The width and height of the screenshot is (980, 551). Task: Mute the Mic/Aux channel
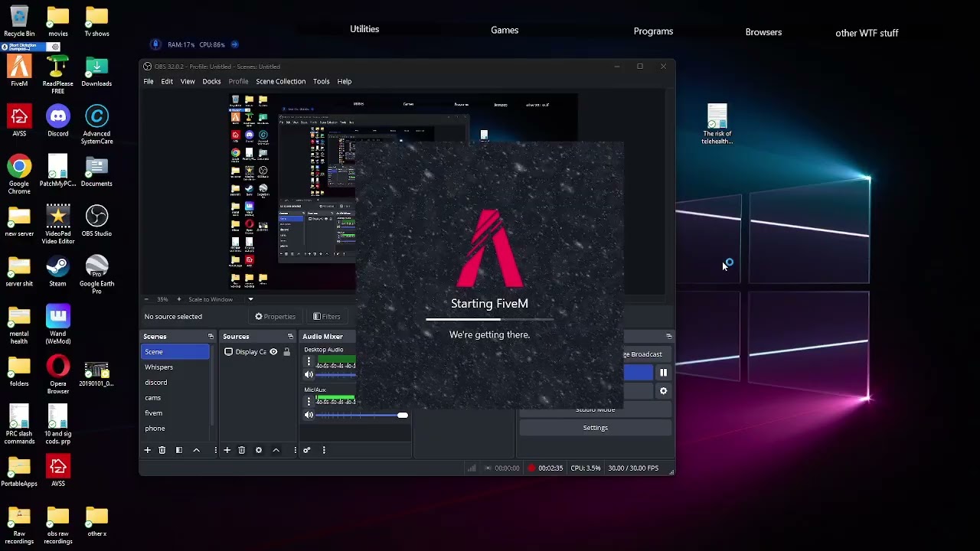(309, 416)
